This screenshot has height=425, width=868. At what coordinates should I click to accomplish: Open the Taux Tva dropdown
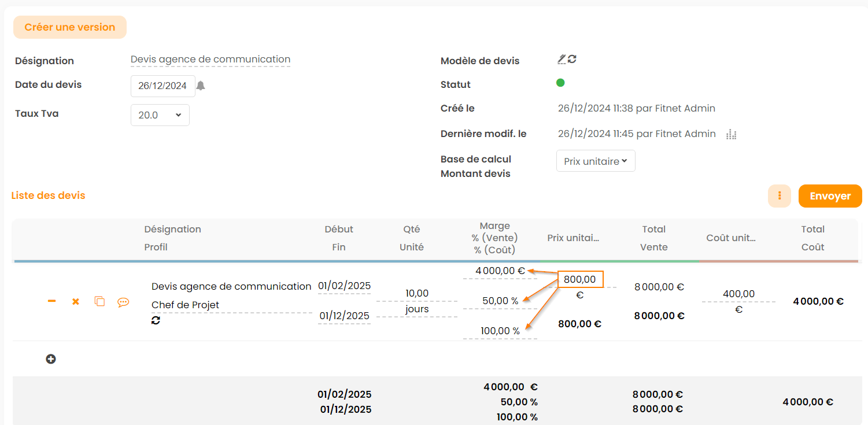click(160, 115)
